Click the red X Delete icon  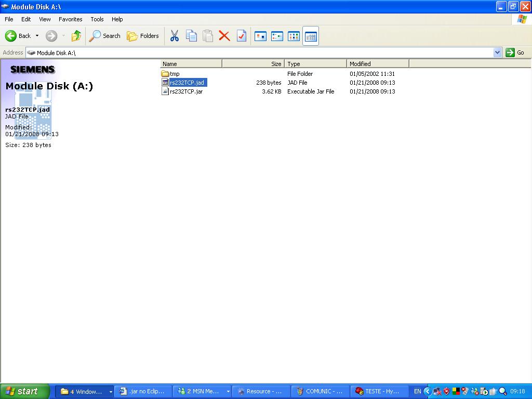pos(224,36)
